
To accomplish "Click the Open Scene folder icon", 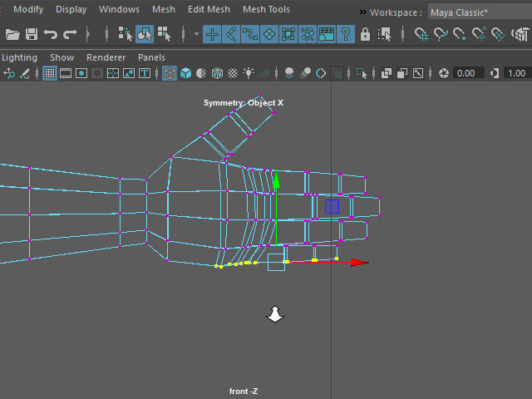I will click(x=12, y=34).
